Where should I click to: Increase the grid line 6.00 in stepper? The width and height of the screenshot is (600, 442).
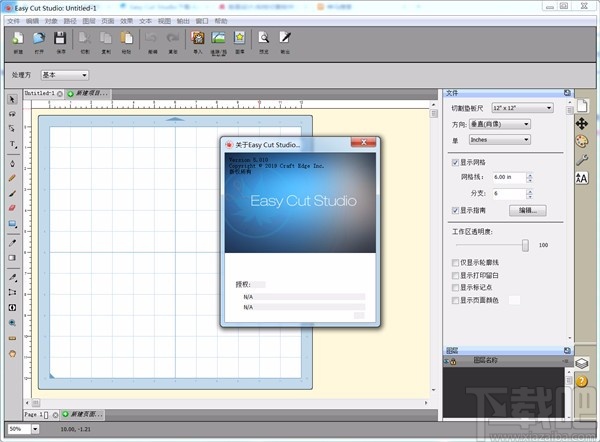pos(530,175)
